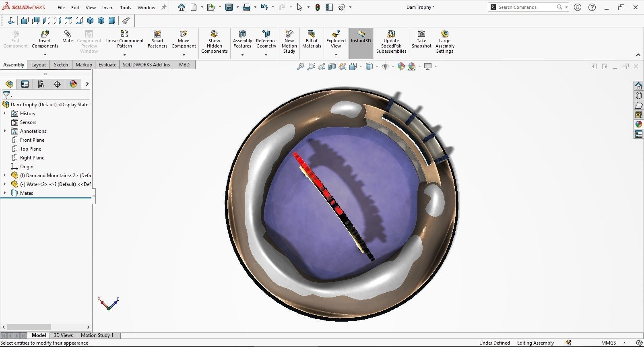Click Show Hidden Components
This screenshot has width=644, height=347.
(x=215, y=41)
